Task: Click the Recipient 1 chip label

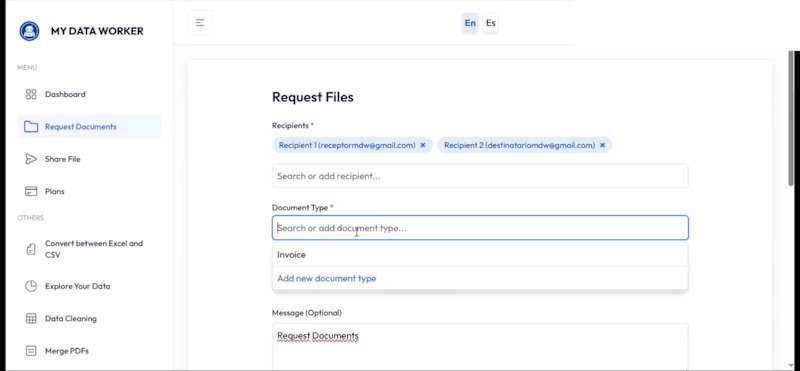Action: pyautogui.click(x=347, y=145)
